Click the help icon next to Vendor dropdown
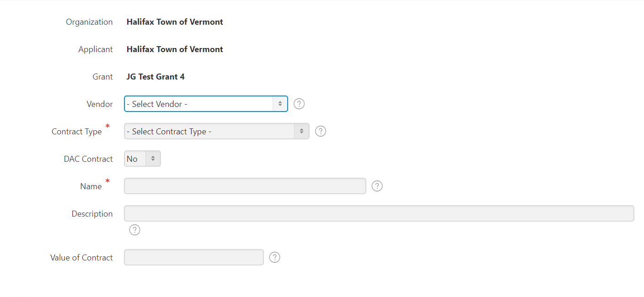The image size is (644, 297). [299, 104]
